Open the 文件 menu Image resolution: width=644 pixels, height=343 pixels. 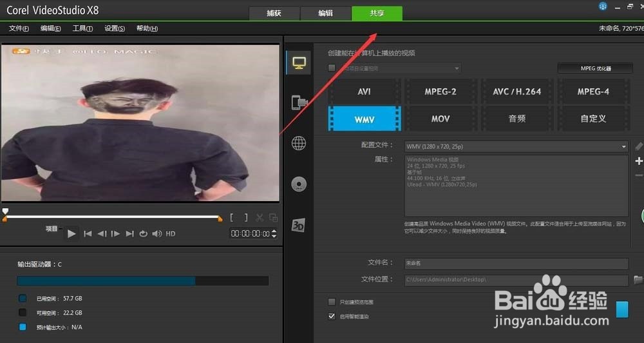19,28
